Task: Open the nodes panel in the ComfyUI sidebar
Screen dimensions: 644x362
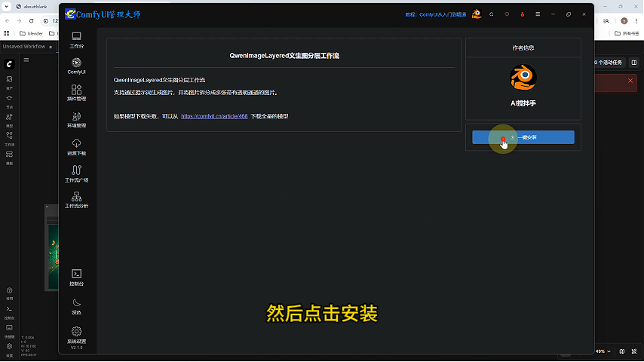Action: point(10,100)
